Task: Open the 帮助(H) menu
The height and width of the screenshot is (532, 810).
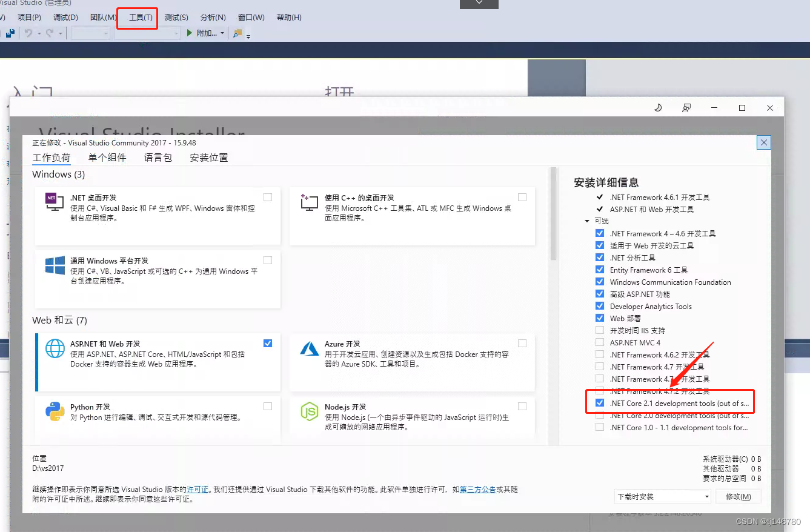Action: click(x=289, y=18)
